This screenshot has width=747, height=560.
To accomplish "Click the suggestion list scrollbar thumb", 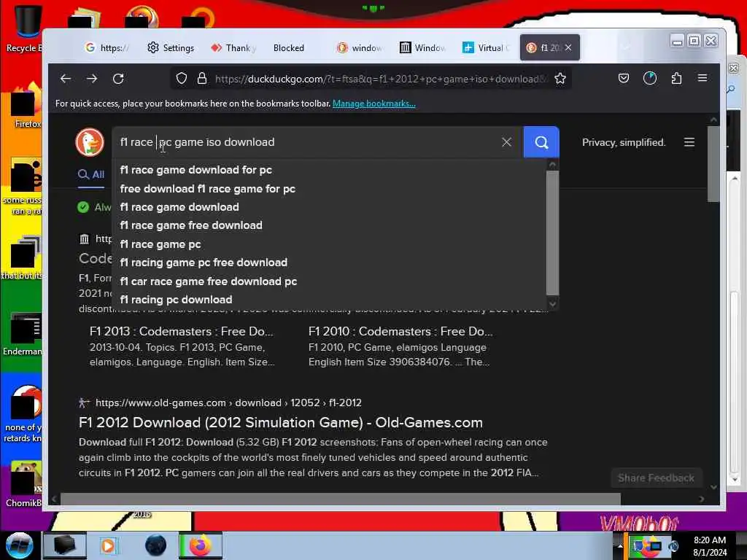I will [552, 233].
